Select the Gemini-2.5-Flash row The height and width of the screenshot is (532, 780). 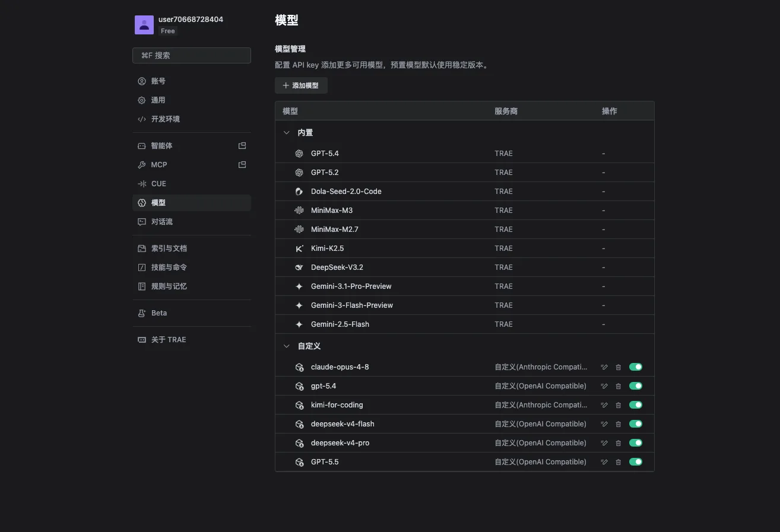pos(465,324)
